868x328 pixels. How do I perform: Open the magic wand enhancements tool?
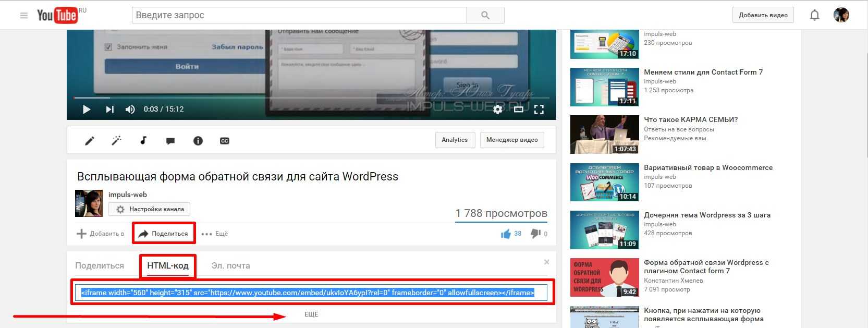[116, 140]
